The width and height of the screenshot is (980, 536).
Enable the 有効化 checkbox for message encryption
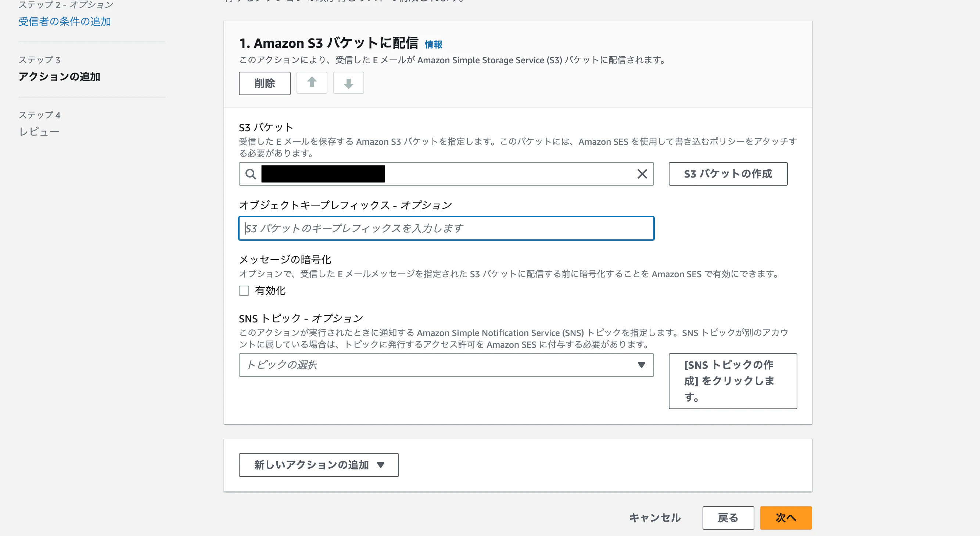pyautogui.click(x=244, y=290)
